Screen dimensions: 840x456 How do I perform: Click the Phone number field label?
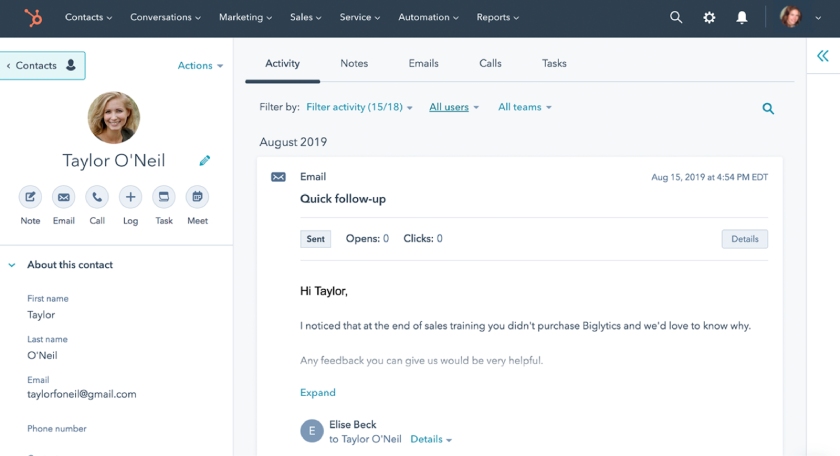[57, 429]
